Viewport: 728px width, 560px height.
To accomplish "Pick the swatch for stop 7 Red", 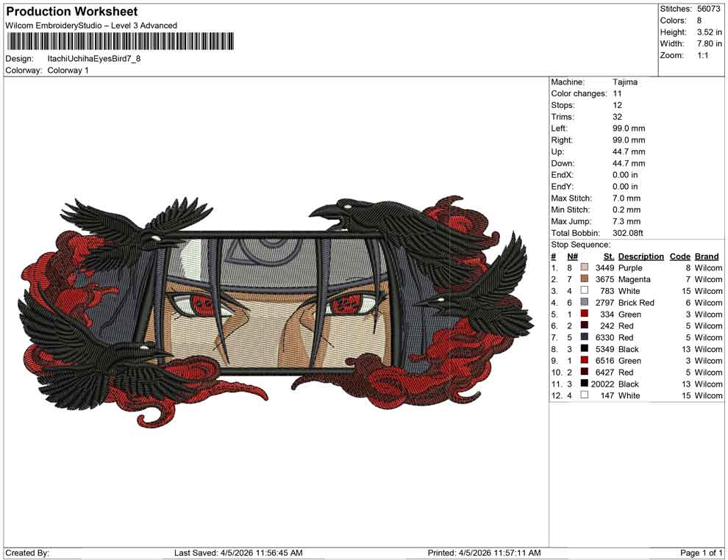I will click(584, 337).
